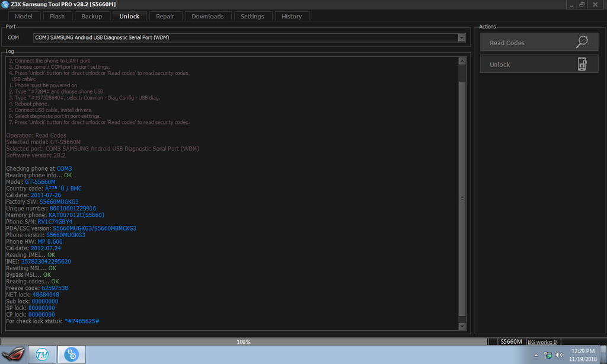View the History tab

pos(292,16)
